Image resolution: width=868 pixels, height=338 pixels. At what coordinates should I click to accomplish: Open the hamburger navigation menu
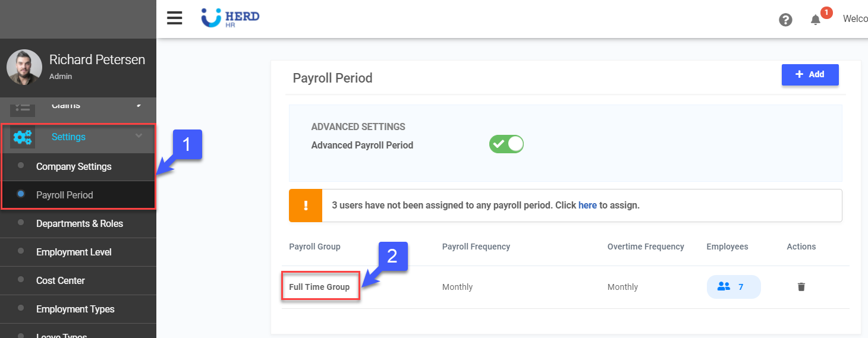click(x=174, y=18)
